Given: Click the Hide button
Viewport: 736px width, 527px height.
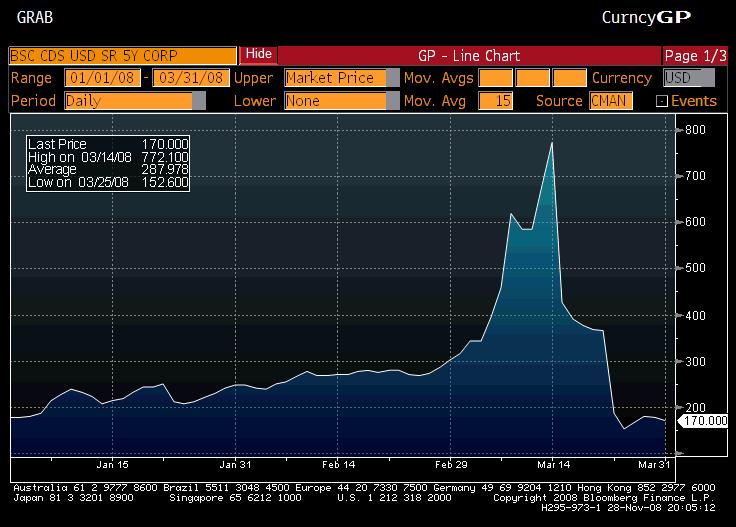Looking at the screenshot, I should (258, 54).
